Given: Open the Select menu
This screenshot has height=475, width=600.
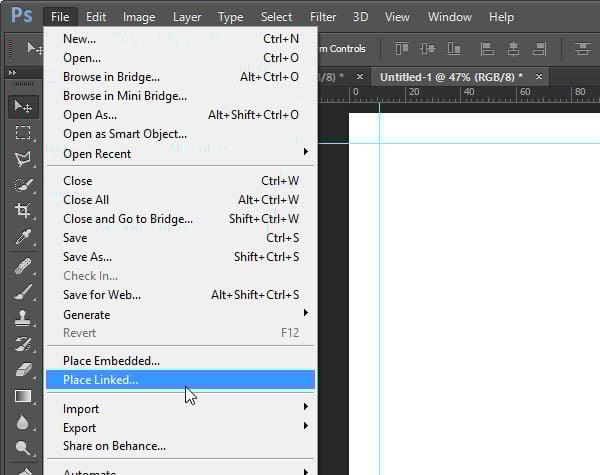Looking at the screenshot, I should pyautogui.click(x=276, y=17).
